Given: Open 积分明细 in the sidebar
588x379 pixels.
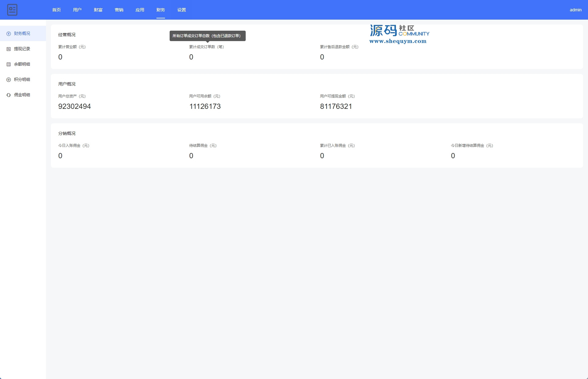Looking at the screenshot, I should (x=22, y=79).
